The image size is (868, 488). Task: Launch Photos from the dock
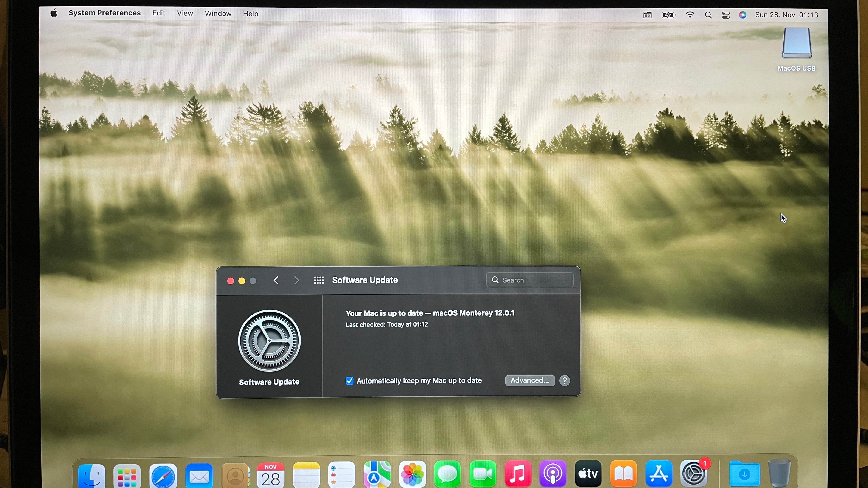[x=412, y=474]
